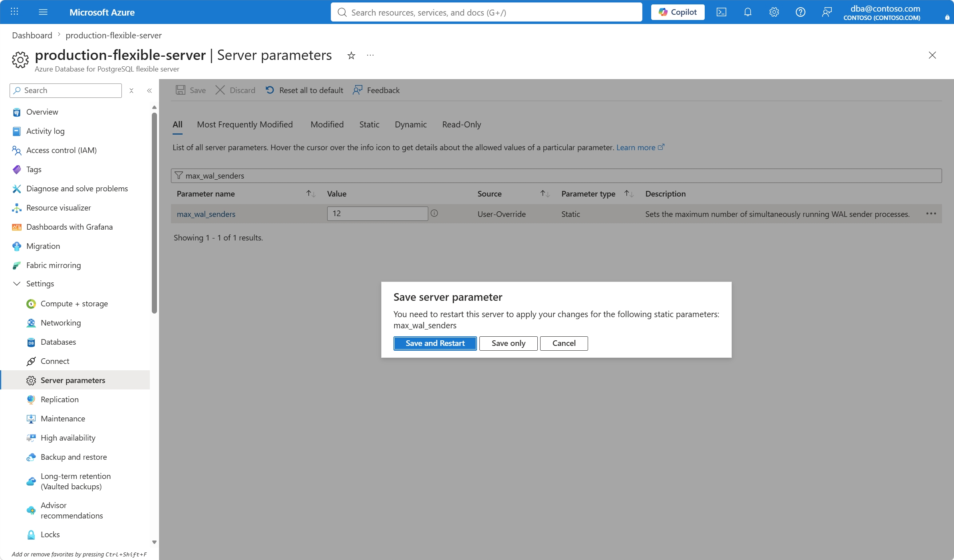Open the dba@contoso.com account menu
The width and height of the screenshot is (954, 560).
tap(882, 12)
